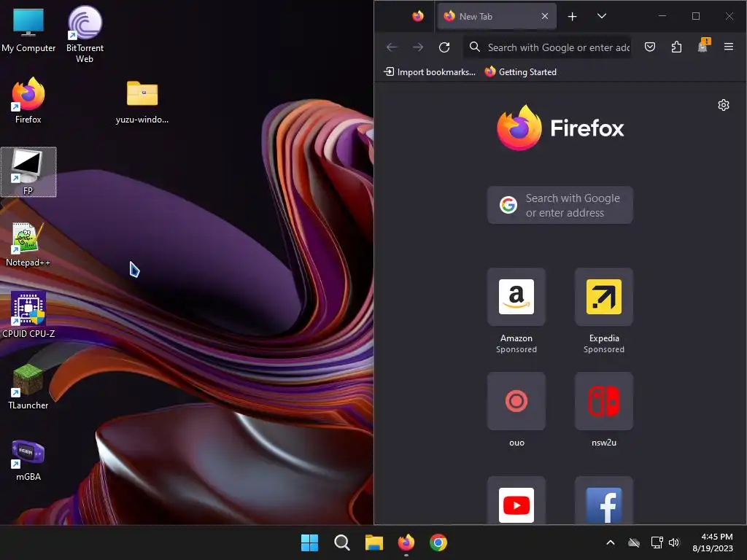Open My Computer desktop icon
Screen dimensions: 747x560
pyautogui.click(x=28, y=29)
